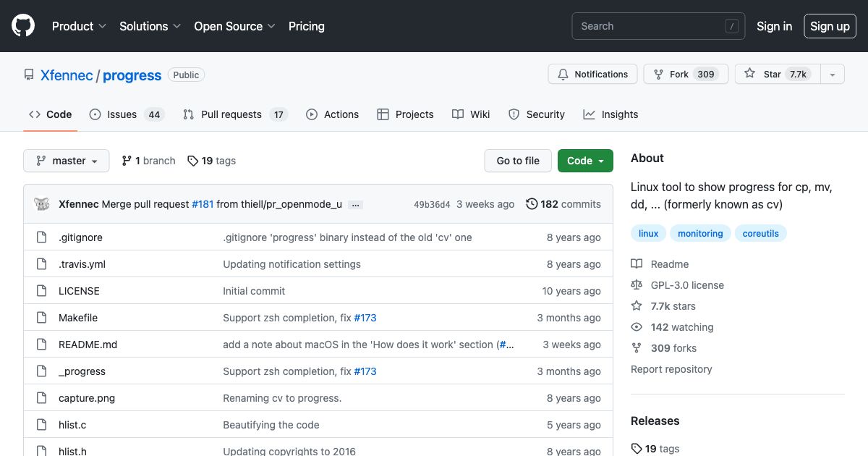Open pull request #181 link
Screen dimensions: 868x456
pos(203,204)
